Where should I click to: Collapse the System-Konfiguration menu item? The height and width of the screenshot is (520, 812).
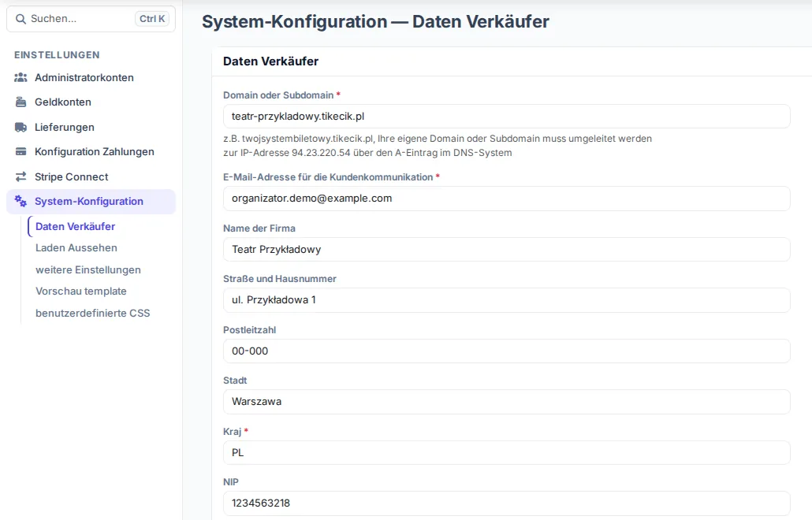coord(91,201)
